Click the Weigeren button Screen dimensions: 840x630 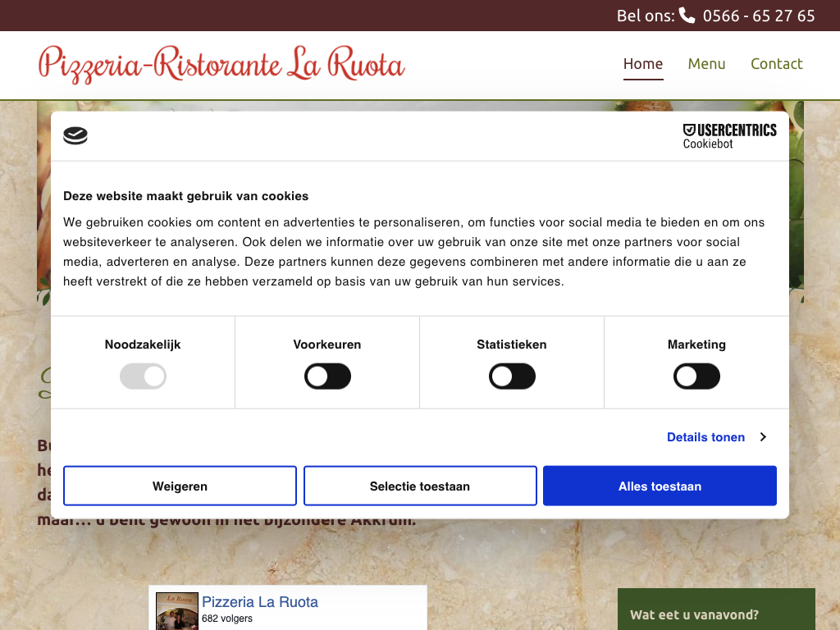pyautogui.click(x=180, y=486)
